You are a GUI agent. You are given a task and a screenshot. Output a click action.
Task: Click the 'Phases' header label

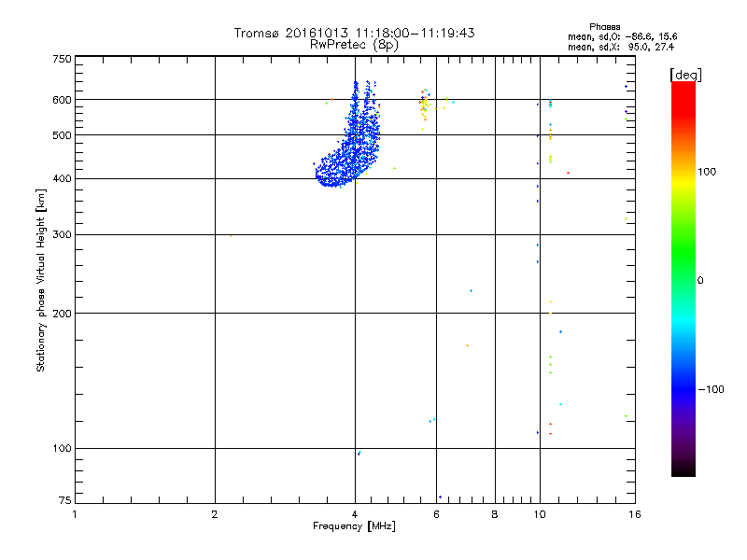[x=604, y=27]
